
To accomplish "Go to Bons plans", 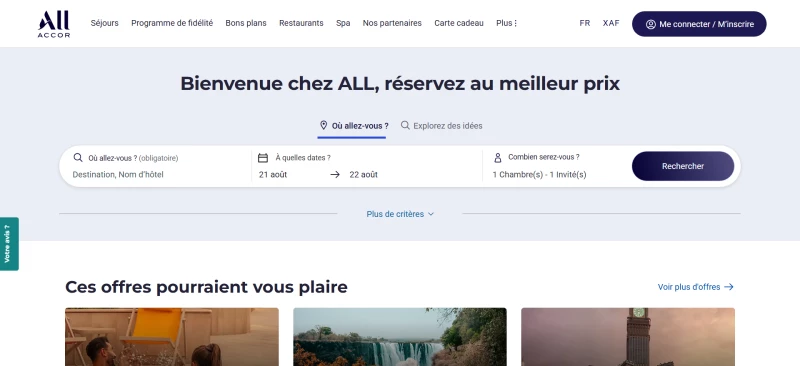I will click(x=246, y=23).
